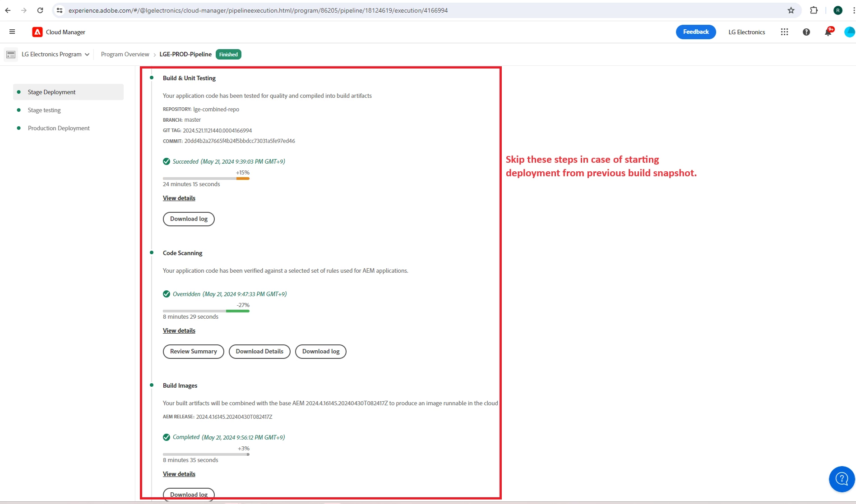
Task: Go to Program Overview breadcrumb
Action: click(x=125, y=54)
